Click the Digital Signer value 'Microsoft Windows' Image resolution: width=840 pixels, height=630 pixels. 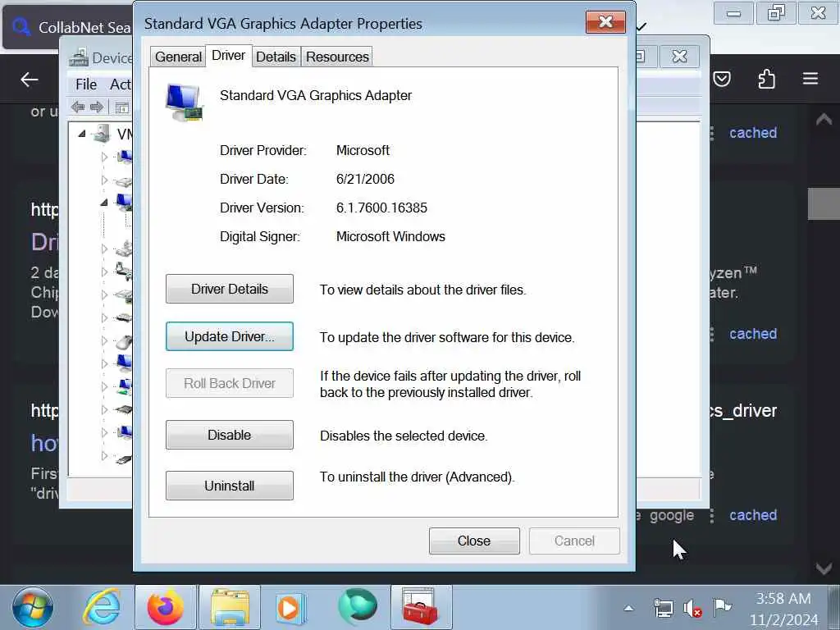[390, 236]
